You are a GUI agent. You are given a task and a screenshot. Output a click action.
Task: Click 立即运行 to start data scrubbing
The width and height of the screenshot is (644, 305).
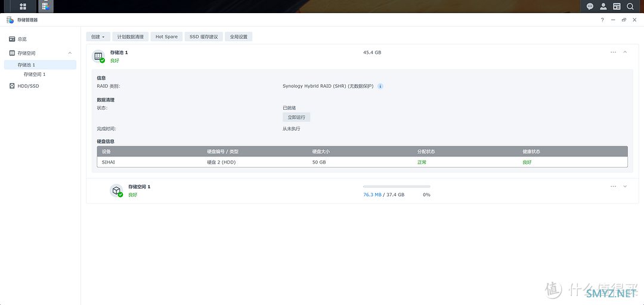point(296,117)
